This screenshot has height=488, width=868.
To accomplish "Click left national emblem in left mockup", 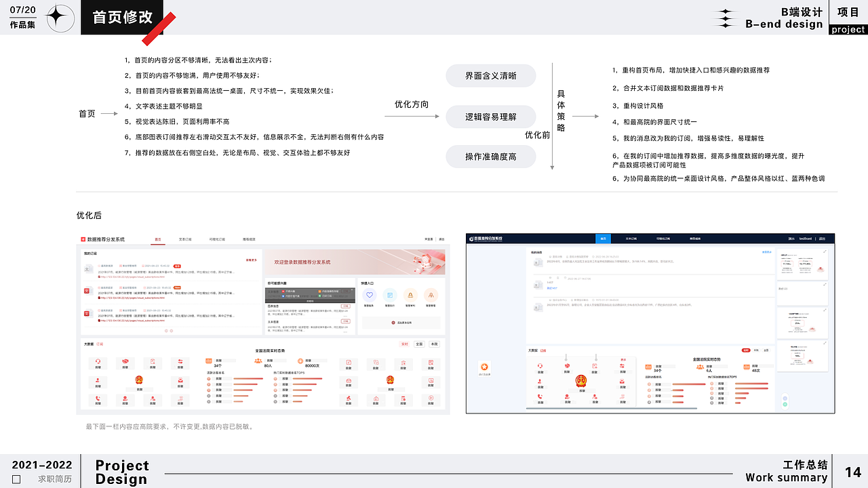I will [x=139, y=380].
